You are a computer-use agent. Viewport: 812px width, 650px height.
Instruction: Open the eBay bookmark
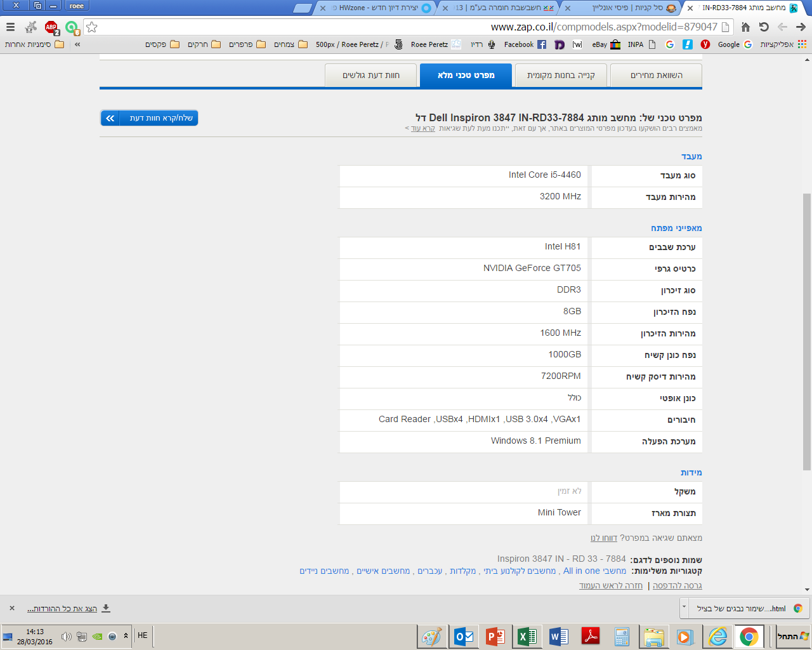606,44
